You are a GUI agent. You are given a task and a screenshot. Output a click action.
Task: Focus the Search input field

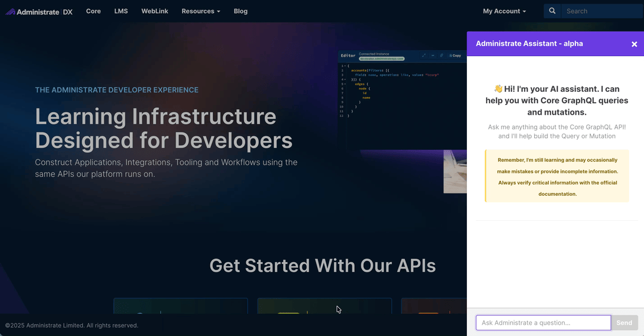click(602, 11)
